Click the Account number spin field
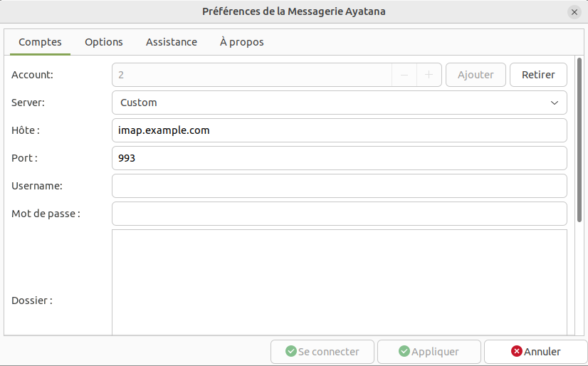The height and width of the screenshot is (366, 588). click(251, 75)
